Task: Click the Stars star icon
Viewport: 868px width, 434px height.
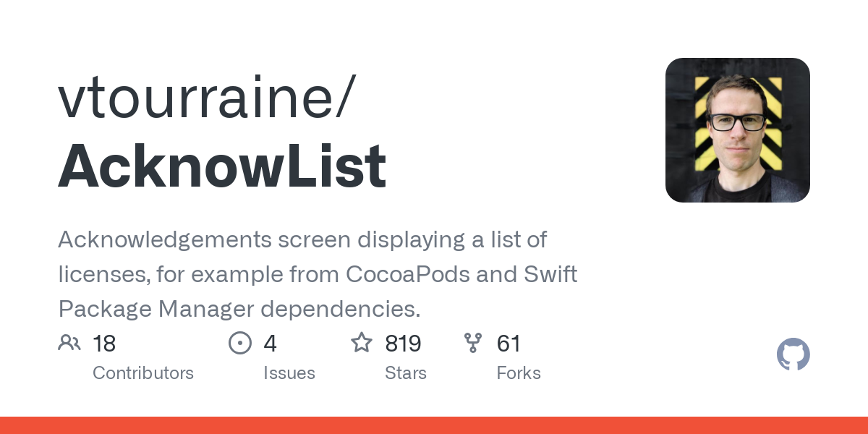Action: tap(362, 343)
